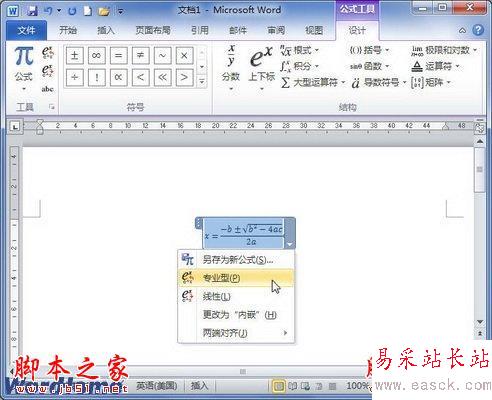Viewport: 492px width, 400px height.
Task: Switch to the 开始 tab
Action: pyautogui.click(x=68, y=31)
